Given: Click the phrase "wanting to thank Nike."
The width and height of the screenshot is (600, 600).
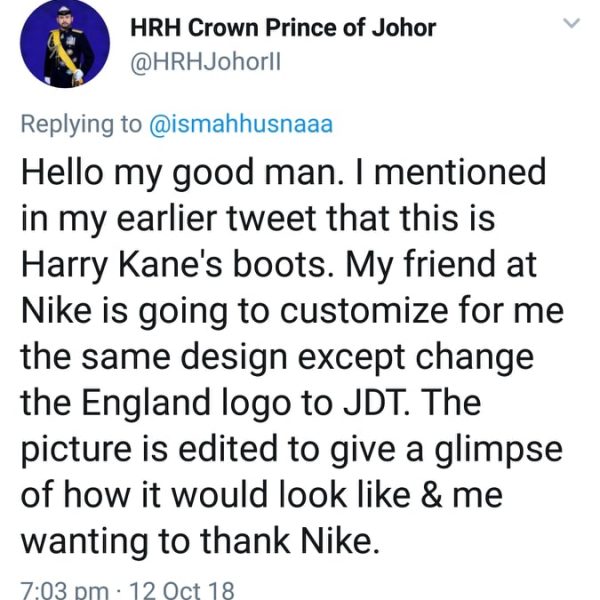Looking at the screenshot, I should [201, 542].
